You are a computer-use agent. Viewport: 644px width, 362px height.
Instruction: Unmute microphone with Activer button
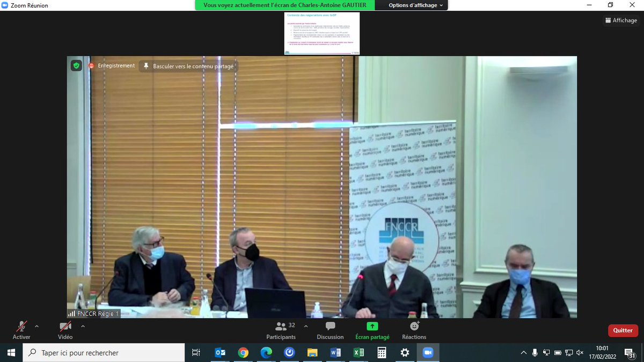point(21,330)
